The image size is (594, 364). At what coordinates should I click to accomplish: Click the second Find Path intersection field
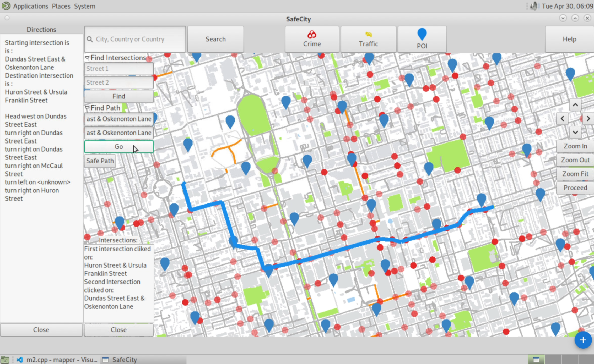pos(119,133)
